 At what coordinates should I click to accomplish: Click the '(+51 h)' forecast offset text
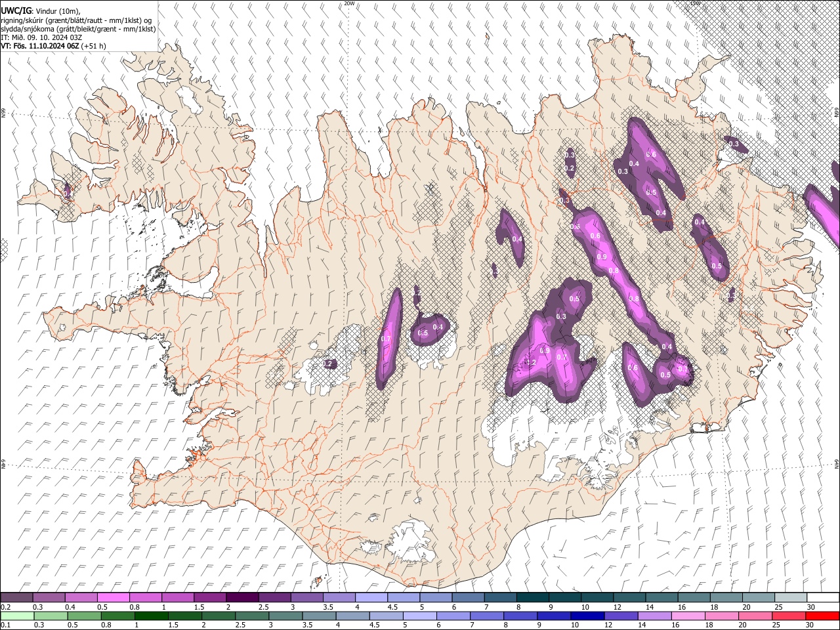pyautogui.click(x=94, y=46)
